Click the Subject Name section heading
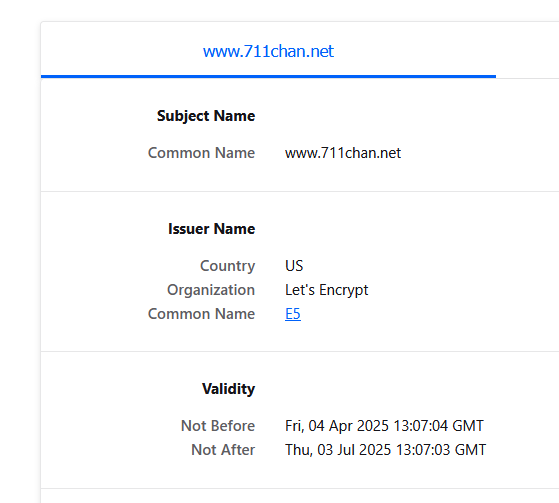The image size is (559, 503). point(206,116)
